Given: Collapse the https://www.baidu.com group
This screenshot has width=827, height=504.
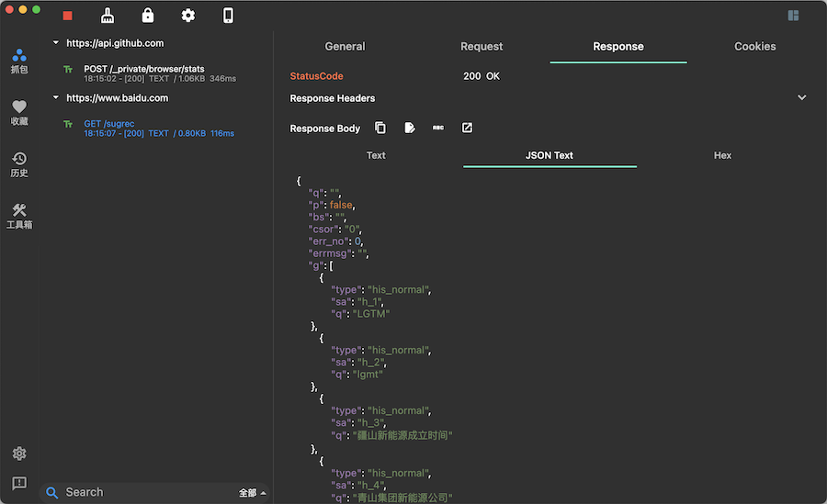Looking at the screenshot, I should point(56,97).
